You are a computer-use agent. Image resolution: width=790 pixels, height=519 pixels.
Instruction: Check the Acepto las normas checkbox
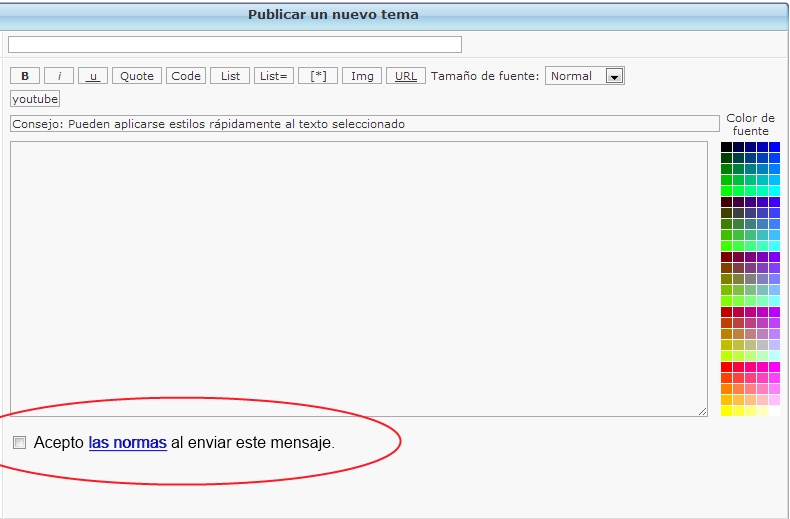19,442
